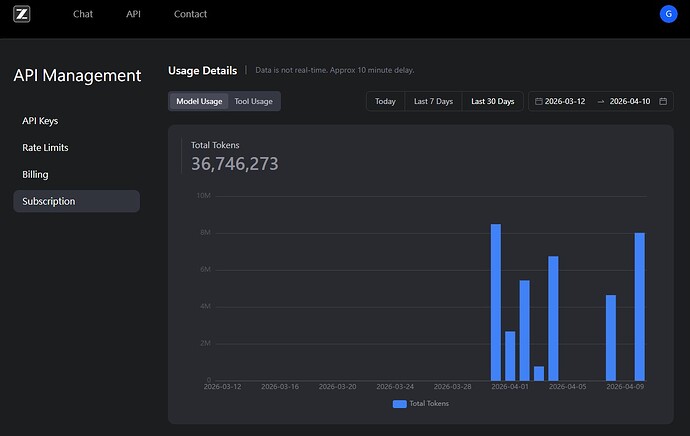The width and height of the screenshot is (690, 436).
Task: Open the end date 2026-04-10 picker
Action: point(630,101)
